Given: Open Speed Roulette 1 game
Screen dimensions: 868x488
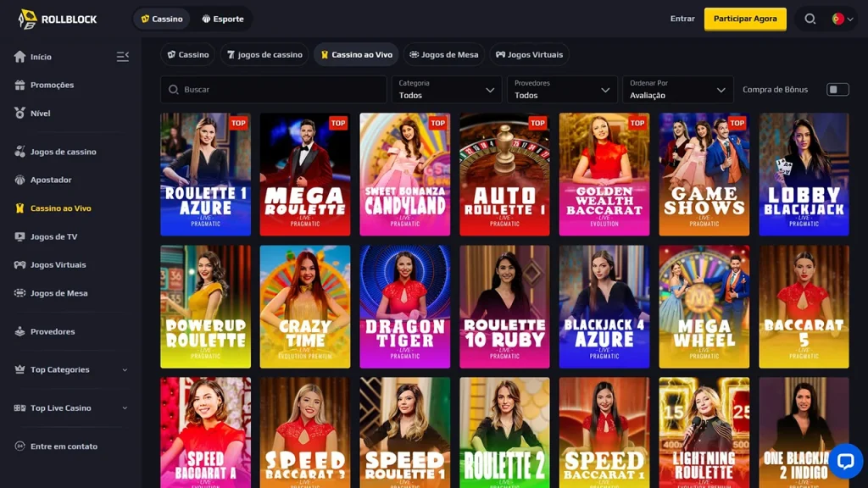Looking at the screenshot, I should tap(404, 433).
